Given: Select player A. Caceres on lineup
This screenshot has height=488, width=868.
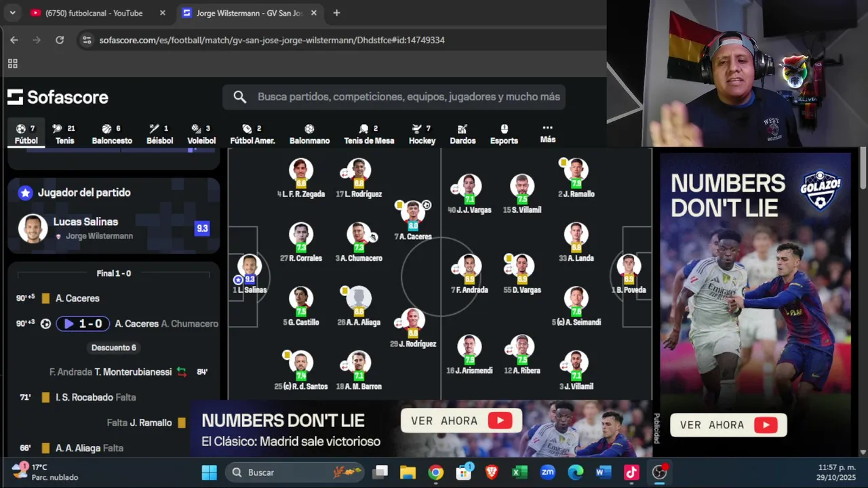Looking at the screenshot, I should (x=412, y=220).
